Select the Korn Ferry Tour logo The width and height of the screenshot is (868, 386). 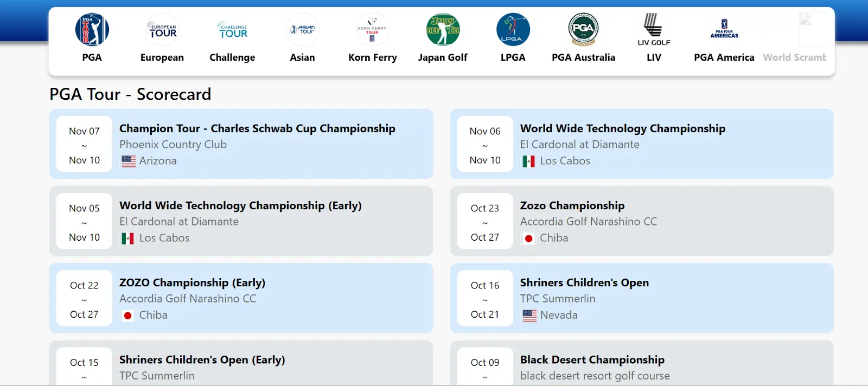tap(373, 30)
